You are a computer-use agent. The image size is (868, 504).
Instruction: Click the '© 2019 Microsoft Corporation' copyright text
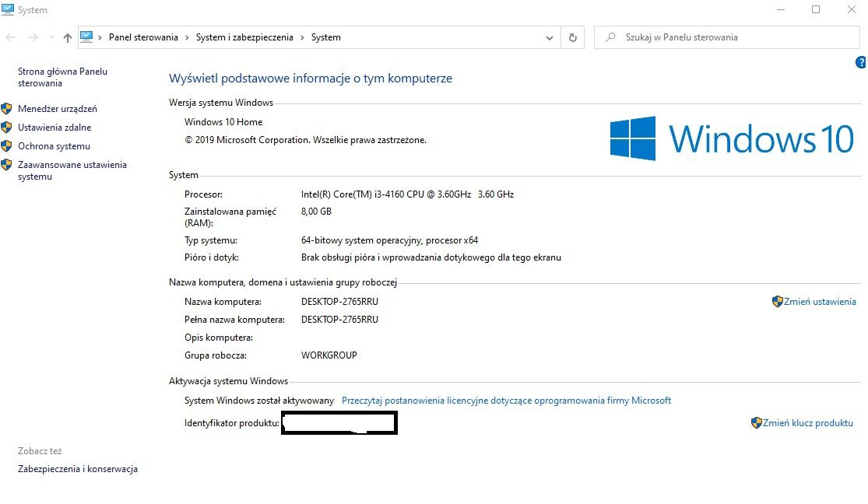[x=306, y=140]
